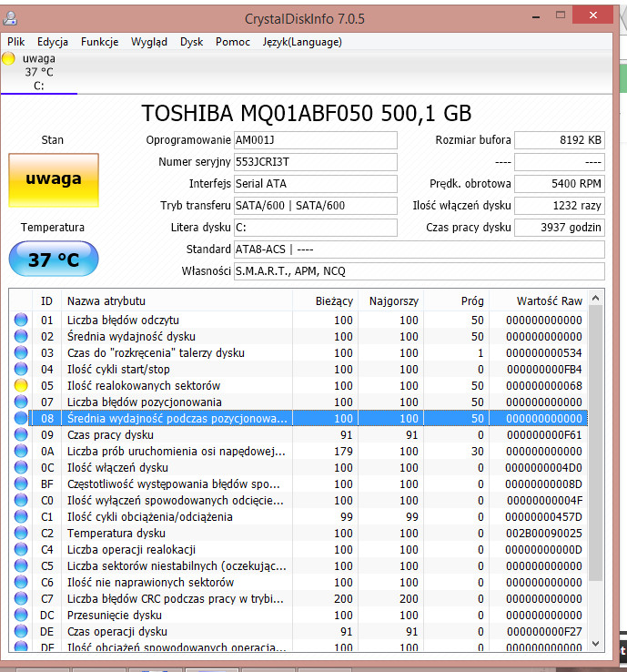Click status orb for attribute C6 row
The image size is (627, 672).
tap(21, 582)
